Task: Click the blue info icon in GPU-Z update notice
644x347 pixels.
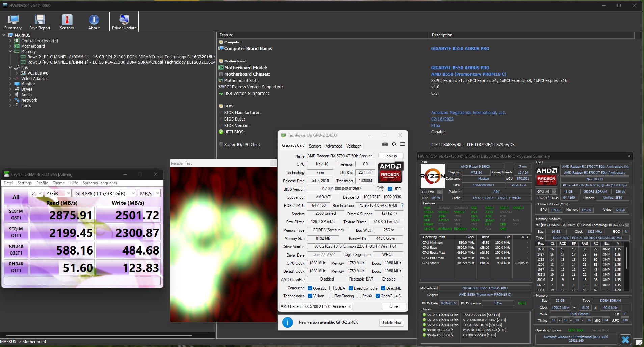Action: 288,322
